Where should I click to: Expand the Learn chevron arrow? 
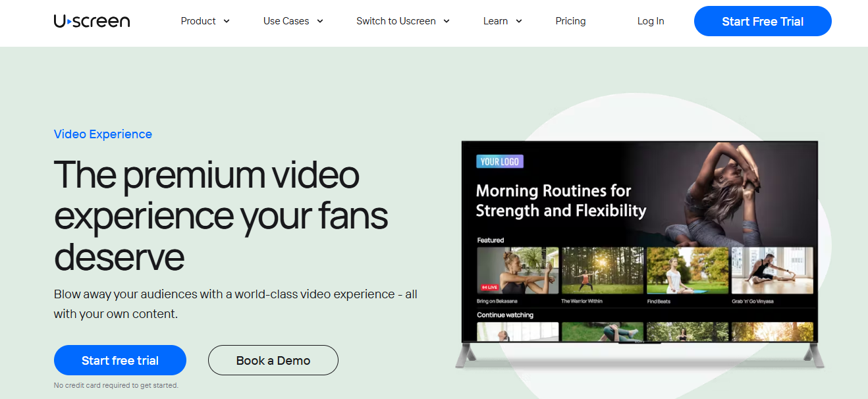point(519,21)
